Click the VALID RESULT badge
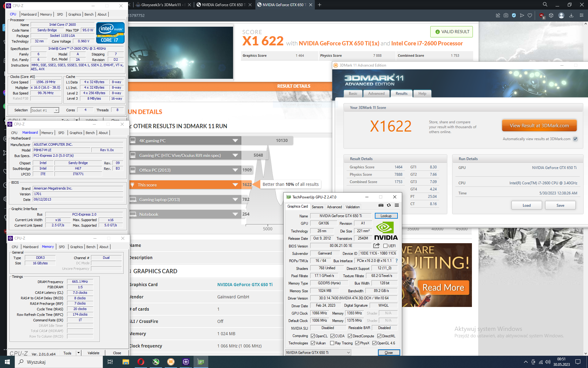The width and height of the screenshot is (588, 368). (451, 32)
